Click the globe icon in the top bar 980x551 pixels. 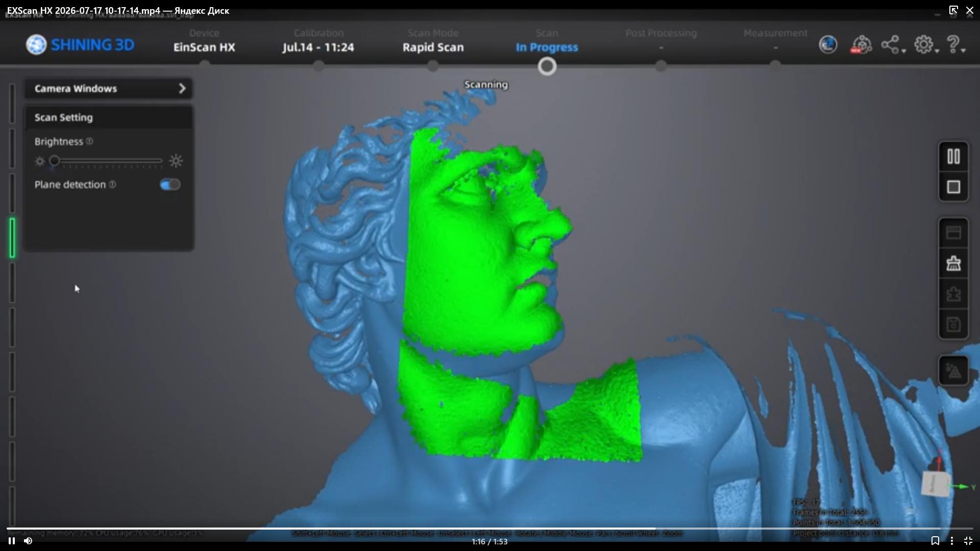(828, 45)
